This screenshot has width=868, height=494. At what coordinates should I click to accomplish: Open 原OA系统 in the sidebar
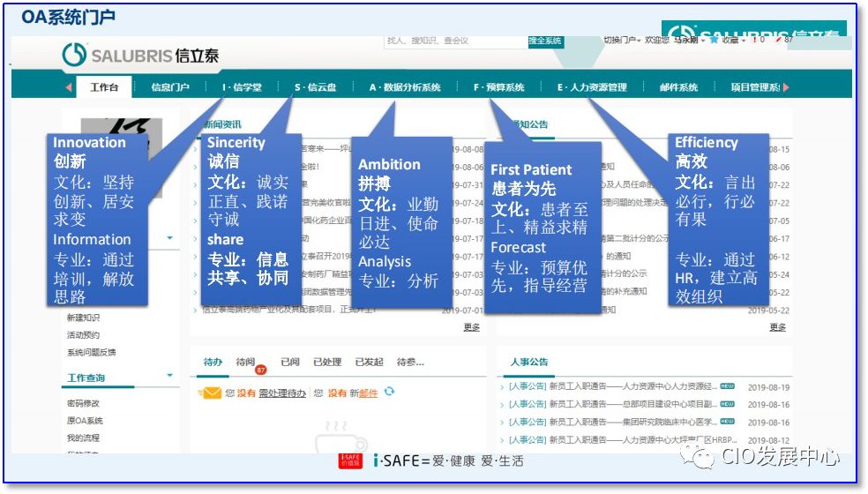pos(85,421)
